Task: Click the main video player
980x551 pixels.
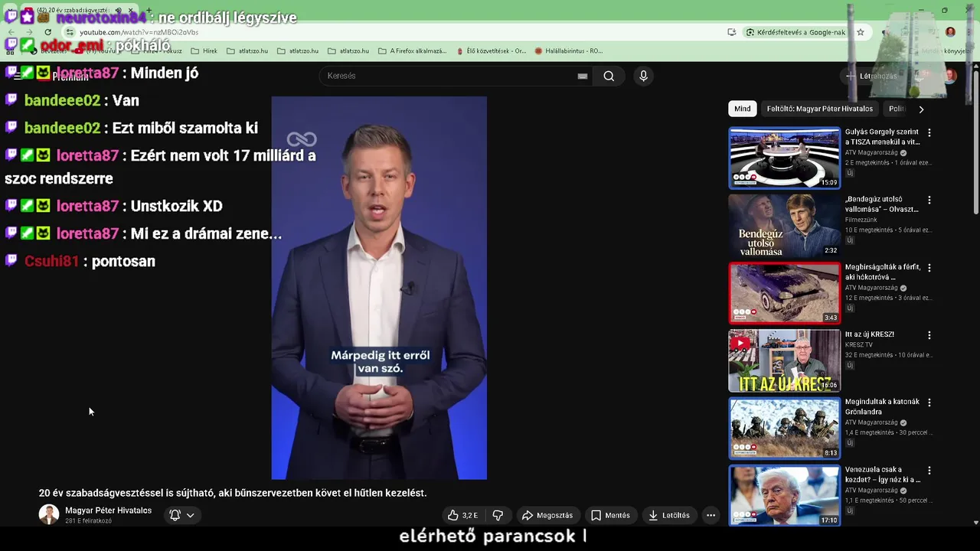Action: (x=379, y=288)
